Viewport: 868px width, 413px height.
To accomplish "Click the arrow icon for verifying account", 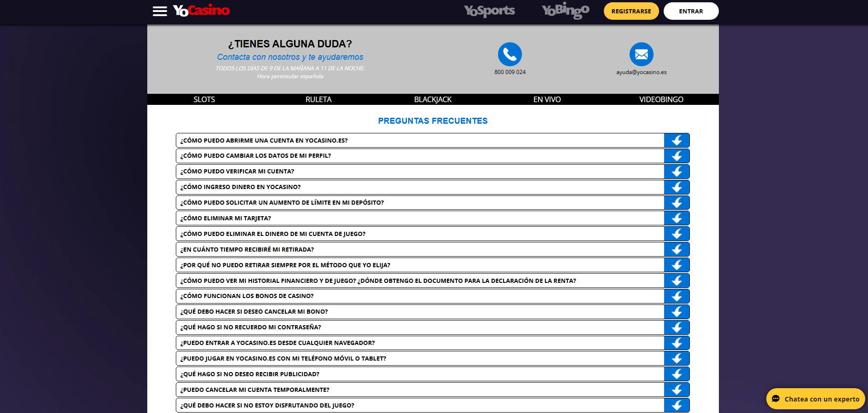I will [677, 172].
